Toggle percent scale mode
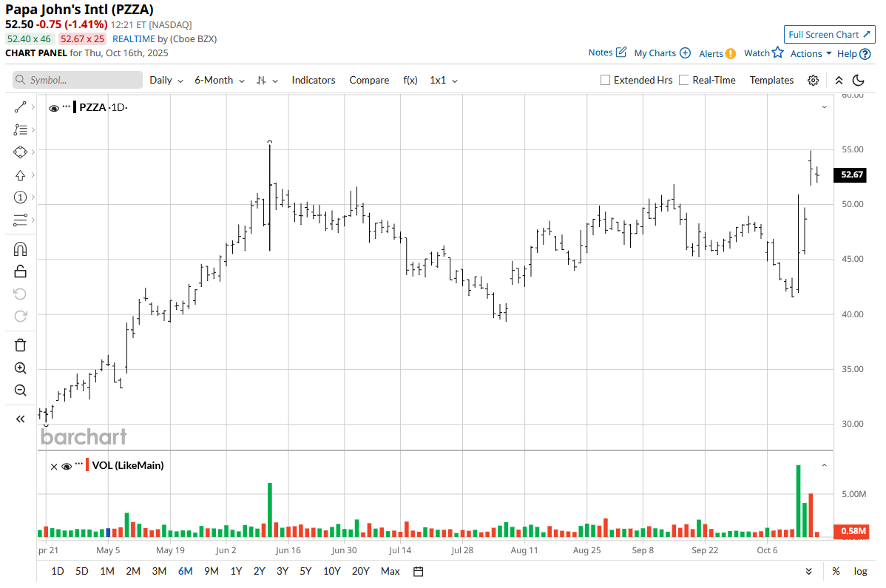This screenshot has width=886, height=588. pos(836,572)
